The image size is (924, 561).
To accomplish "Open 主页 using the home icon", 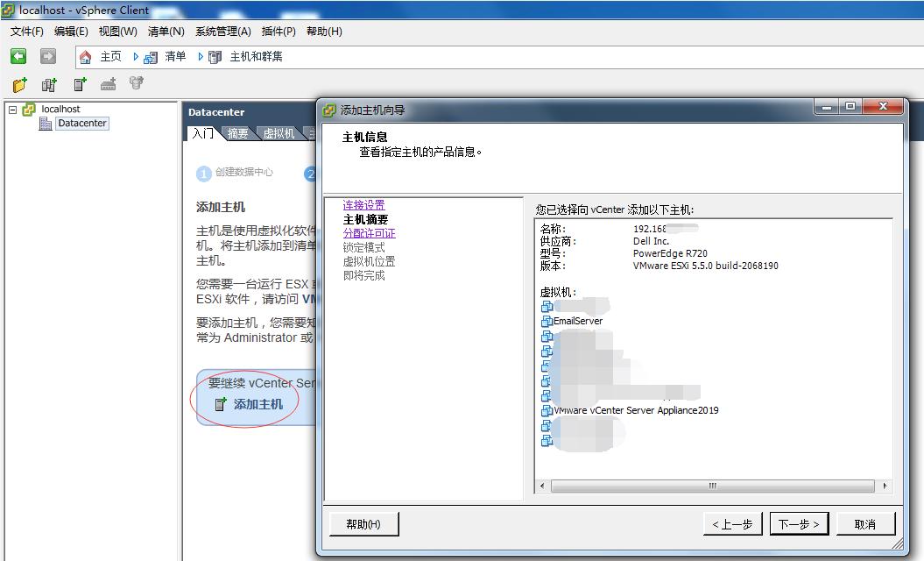I will click(x=86, y=55).
